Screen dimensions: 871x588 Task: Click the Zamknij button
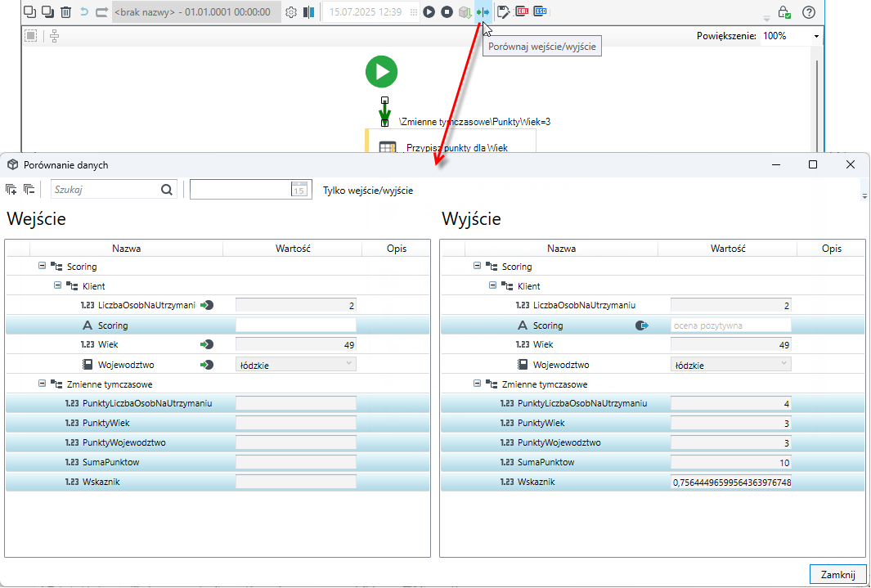[x=837, y=575]
